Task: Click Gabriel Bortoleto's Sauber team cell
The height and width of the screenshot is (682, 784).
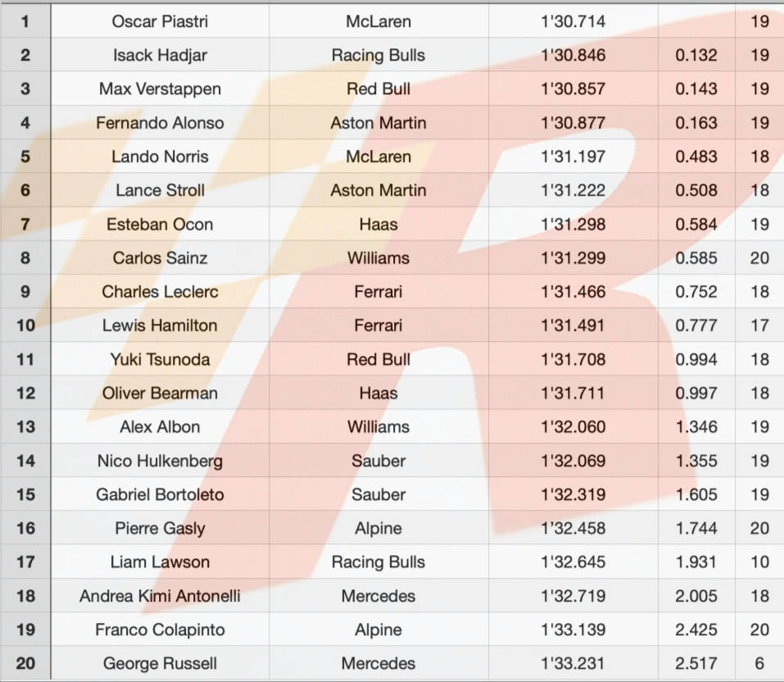Action: (378, 494)
